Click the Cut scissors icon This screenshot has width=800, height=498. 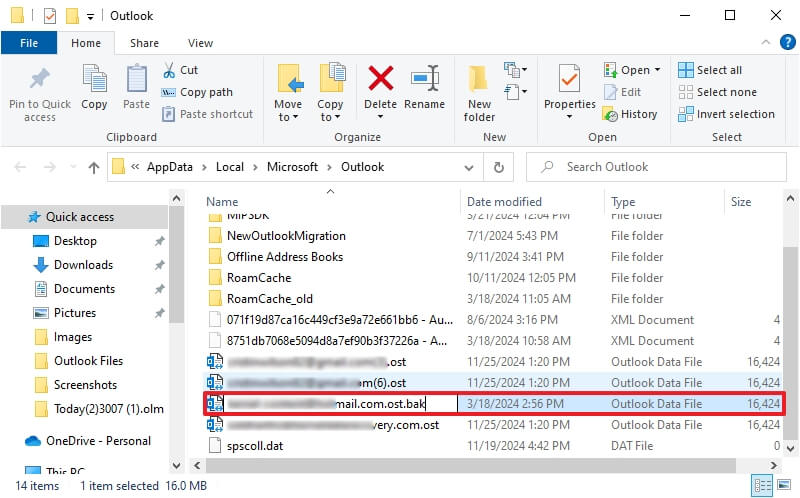pos(168,70)
